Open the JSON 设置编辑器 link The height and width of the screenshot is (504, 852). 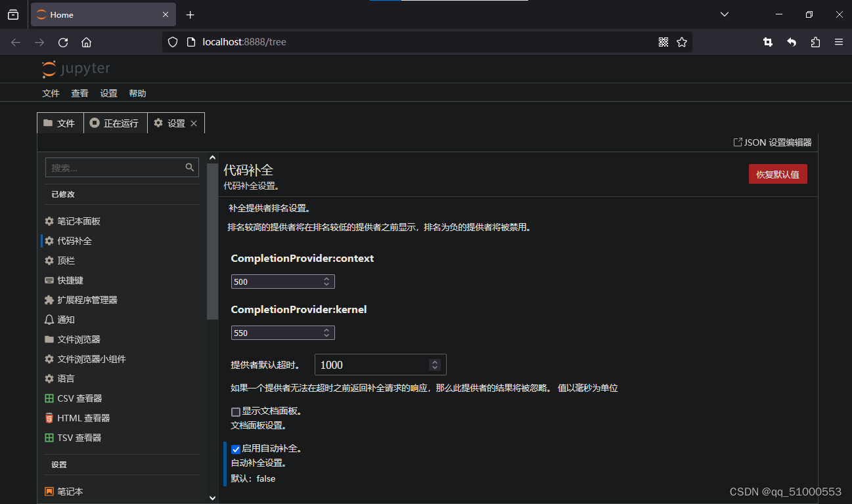[773, 142]
